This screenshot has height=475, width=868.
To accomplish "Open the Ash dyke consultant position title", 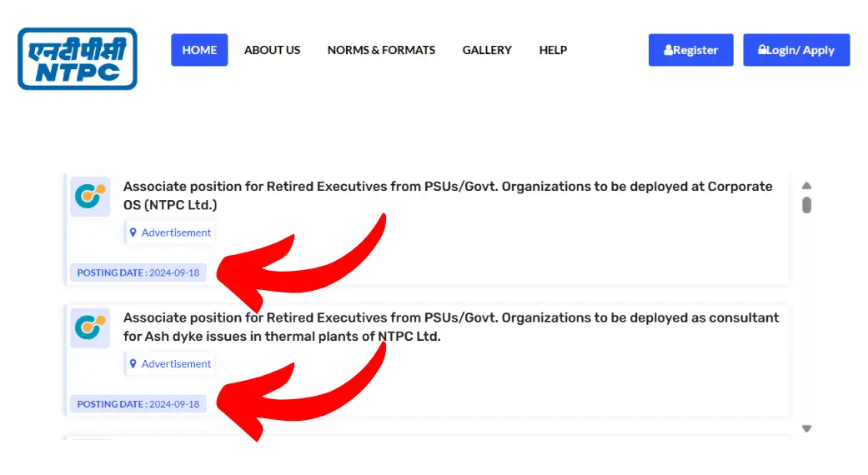I will click(x=450, y=327).
